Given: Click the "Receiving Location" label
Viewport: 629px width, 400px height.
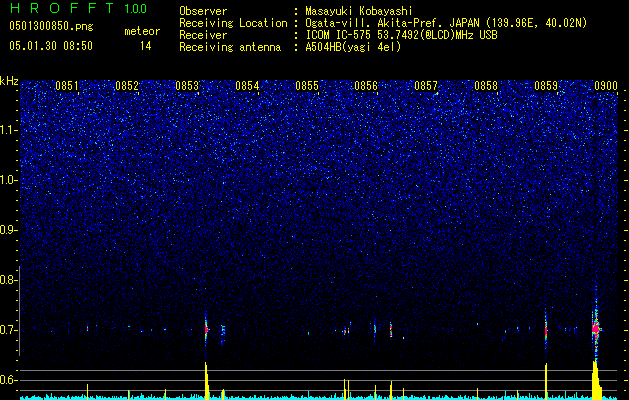Looking at the screenshot, I should (233, 23).
